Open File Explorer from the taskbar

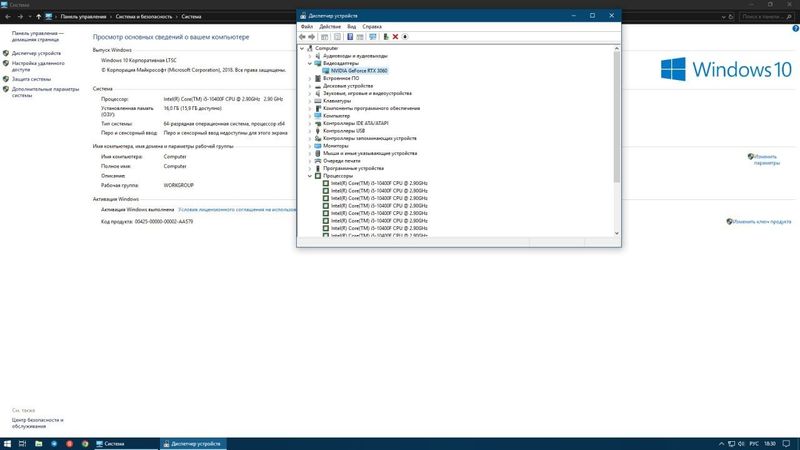[38, 444]
